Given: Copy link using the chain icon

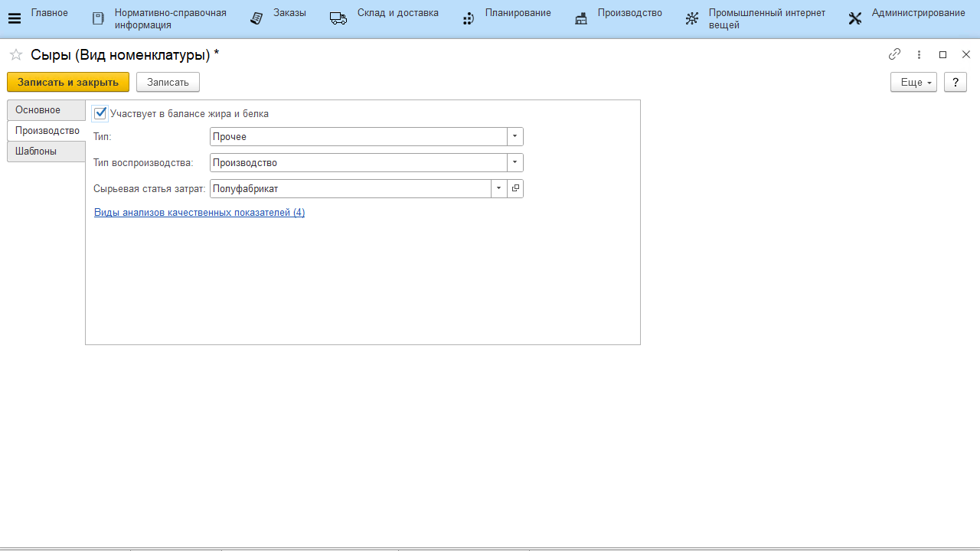Looking at the screenshot, I should pyautogui.click(x=894, y=54).
